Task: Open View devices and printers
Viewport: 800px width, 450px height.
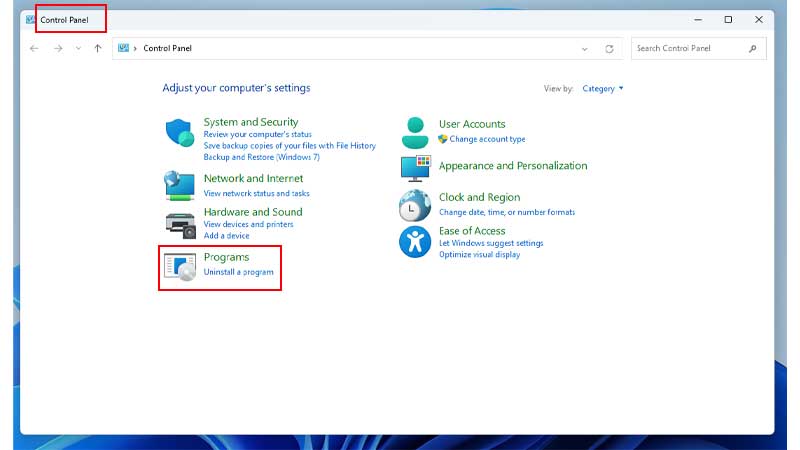Action: point(248,224)
